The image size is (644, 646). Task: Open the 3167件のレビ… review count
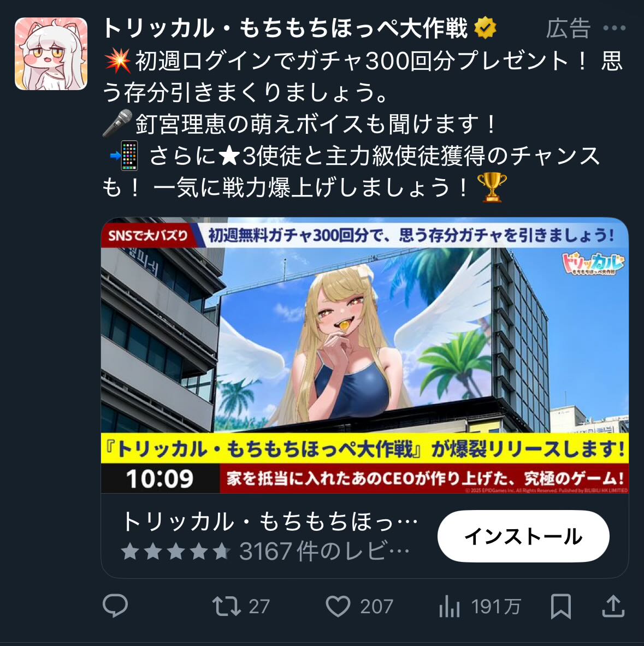click(x=324, y=551)
